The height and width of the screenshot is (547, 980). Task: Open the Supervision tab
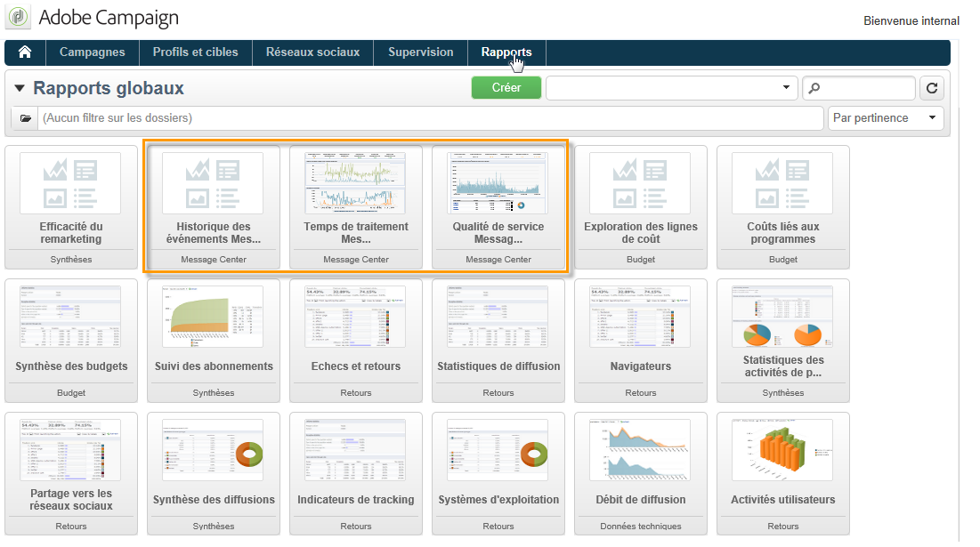[421, 52]
